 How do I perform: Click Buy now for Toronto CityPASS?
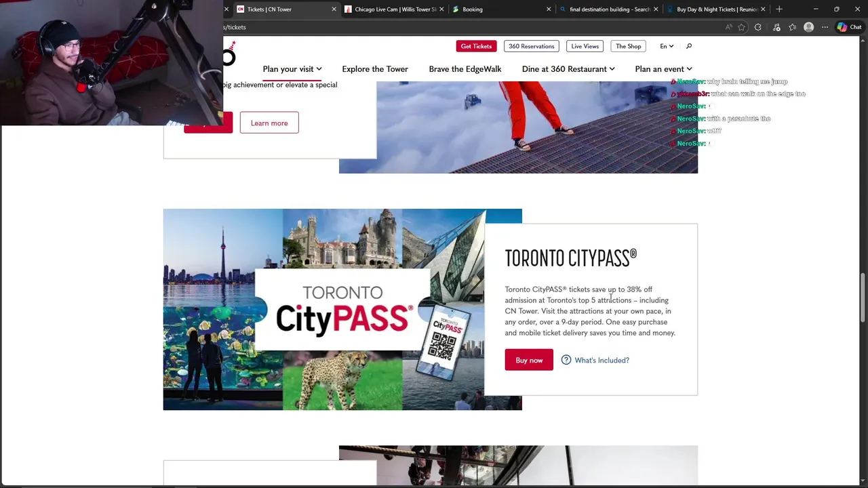[x=529, y=360]
